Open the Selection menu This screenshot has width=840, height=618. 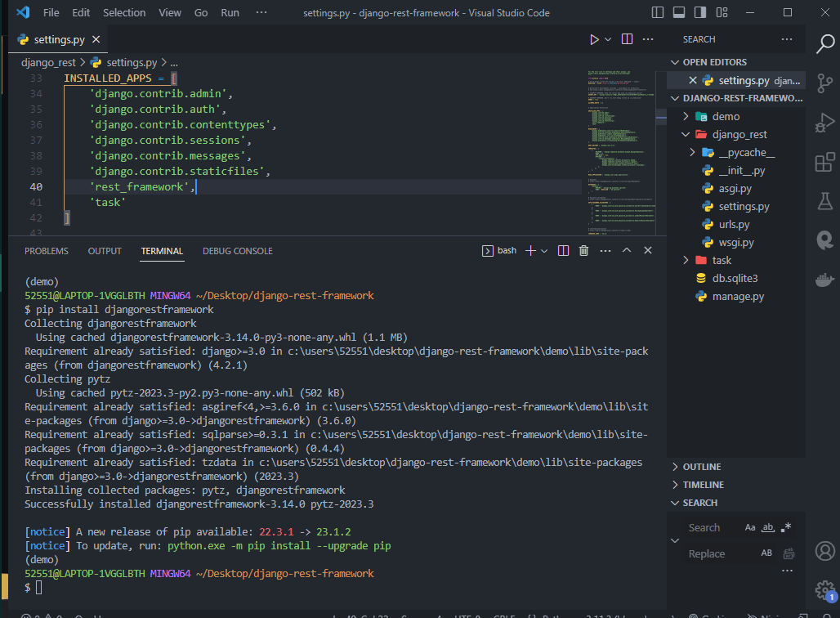pyautogui.click(x=123, y=12)
